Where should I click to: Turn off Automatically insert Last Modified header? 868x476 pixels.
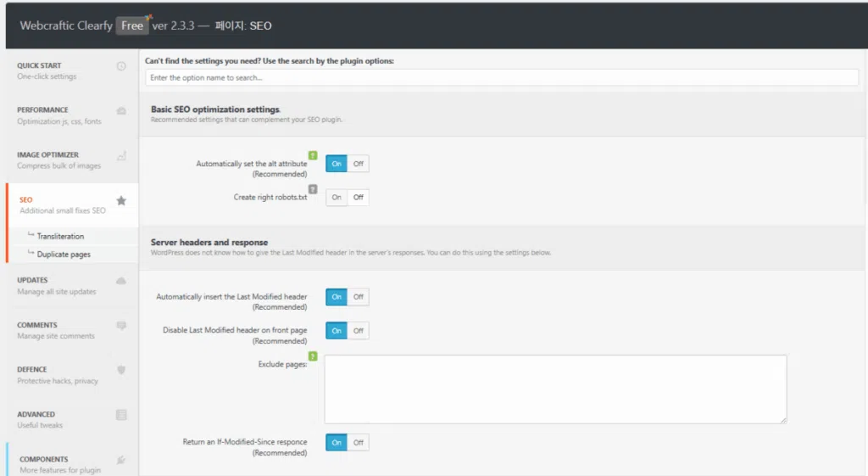[x=359, y=297]
